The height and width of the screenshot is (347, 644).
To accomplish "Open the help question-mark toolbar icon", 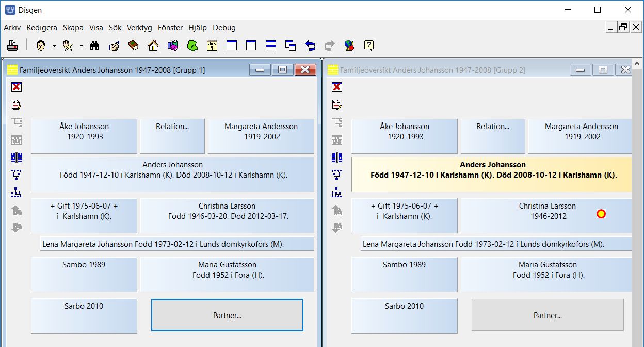I will point(369,45).
